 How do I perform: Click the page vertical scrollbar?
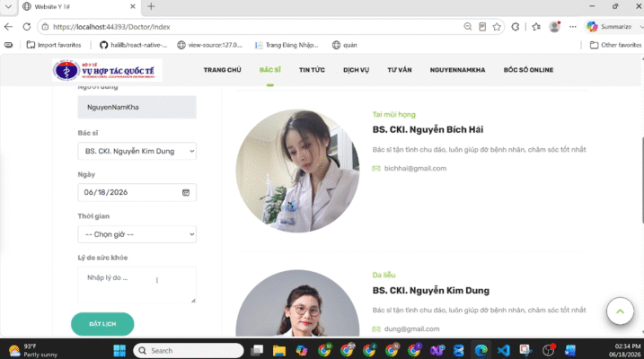[x=642, y=180]
